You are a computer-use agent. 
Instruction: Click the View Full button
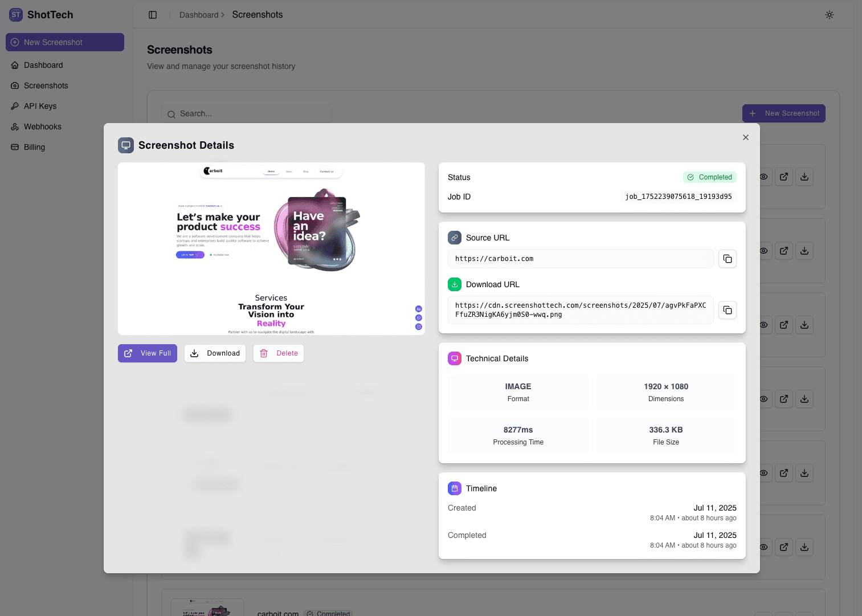[x=148, y=353]
